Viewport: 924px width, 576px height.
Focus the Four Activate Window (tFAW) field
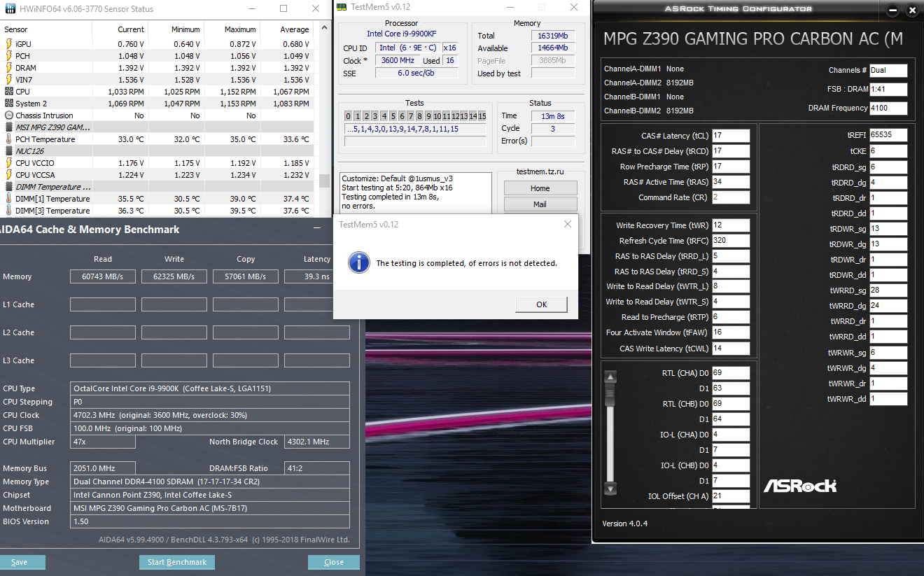(731, 332)
